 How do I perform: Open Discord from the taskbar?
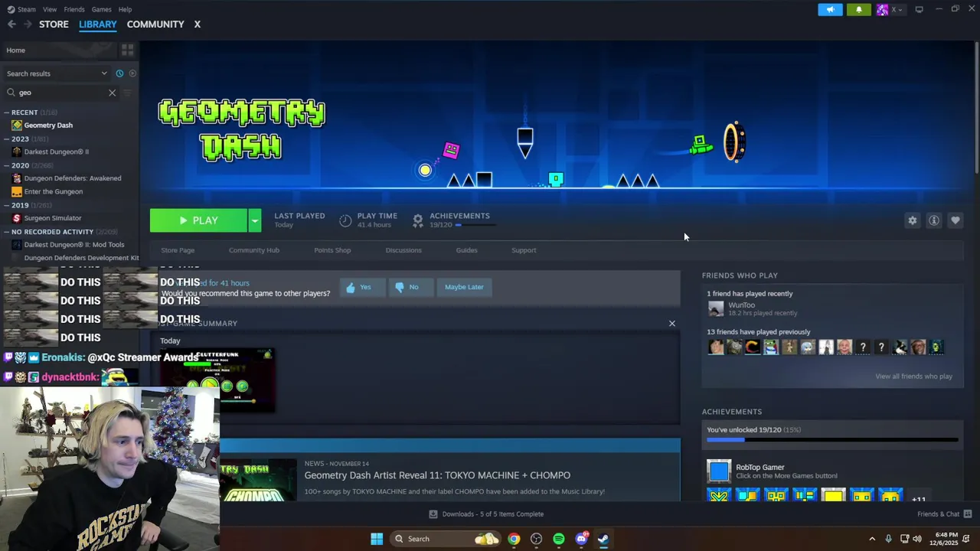click(x=581, y=539)
